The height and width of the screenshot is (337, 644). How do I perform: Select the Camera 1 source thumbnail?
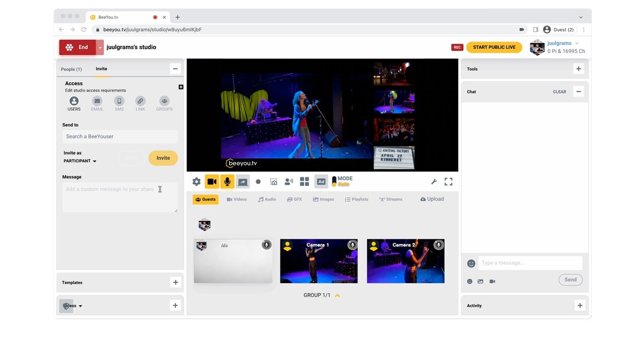pyautogui.click(x=319, y=261)
